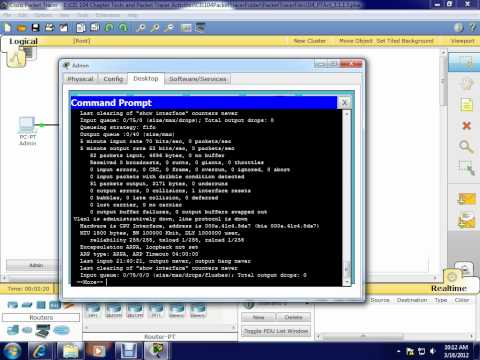
Task: Choose the Move Layout hand tool
Action: [x=467, y=84]
